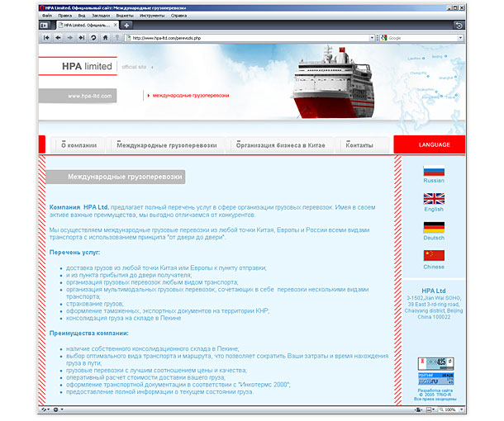Screen dimensions: 504x421
Task: Click 'консолидация груза на складе в Пекине'
Action: (123, 319)
